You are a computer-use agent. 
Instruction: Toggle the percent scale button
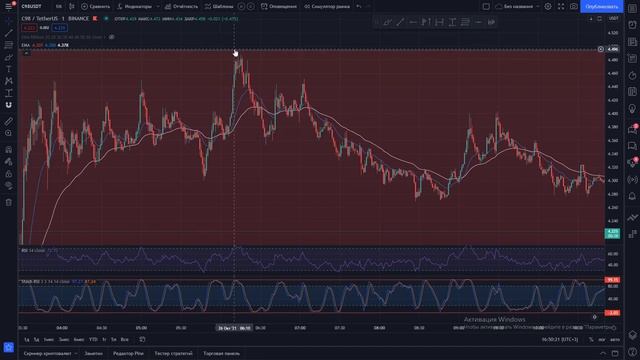click(591, 340)
